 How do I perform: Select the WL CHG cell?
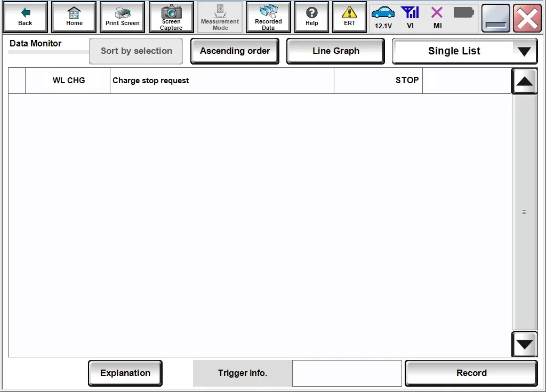tap(68, 81)
